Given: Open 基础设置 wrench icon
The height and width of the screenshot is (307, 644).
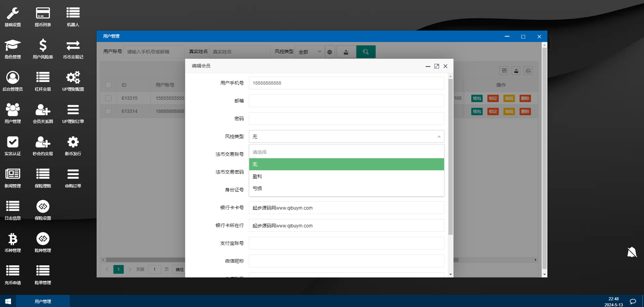Looking at the screenshot, I should pos(13,13).
